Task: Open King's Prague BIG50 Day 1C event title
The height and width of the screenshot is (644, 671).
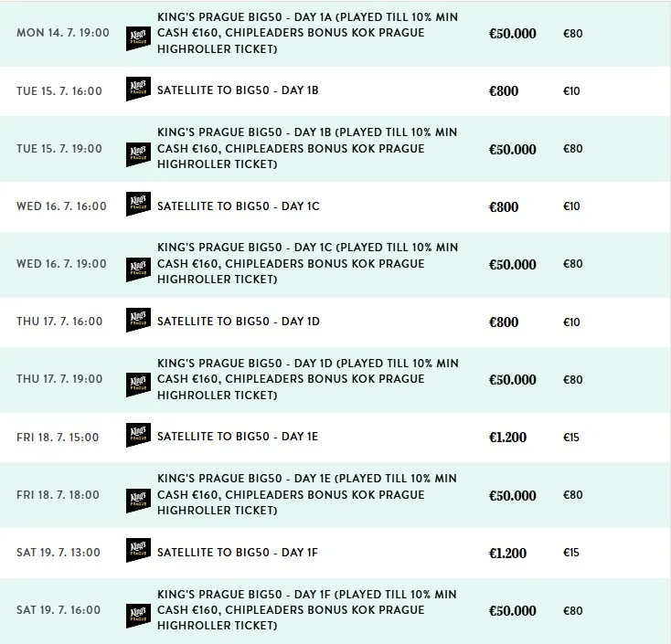Action: click(307, 263)
